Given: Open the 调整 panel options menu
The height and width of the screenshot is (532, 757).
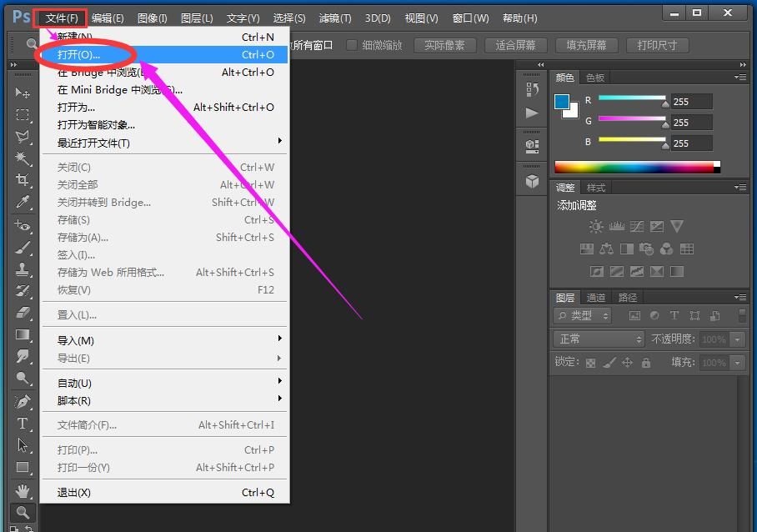Looking at the screenshot, I should pos(740,188).
